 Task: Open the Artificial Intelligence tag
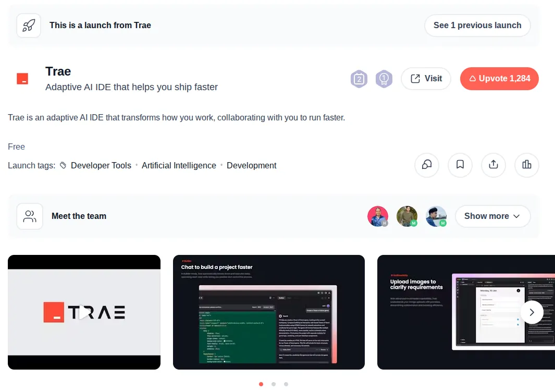point(179,165)
